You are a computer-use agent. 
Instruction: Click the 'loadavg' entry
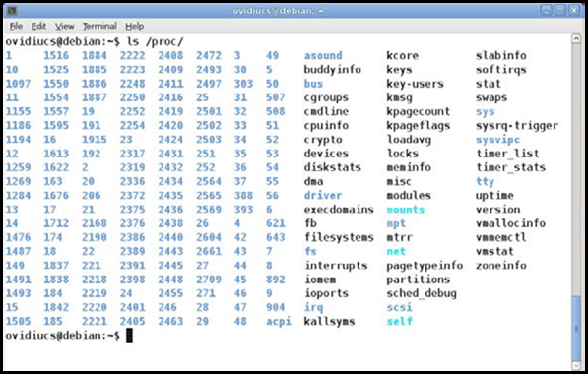pos(409,140)
